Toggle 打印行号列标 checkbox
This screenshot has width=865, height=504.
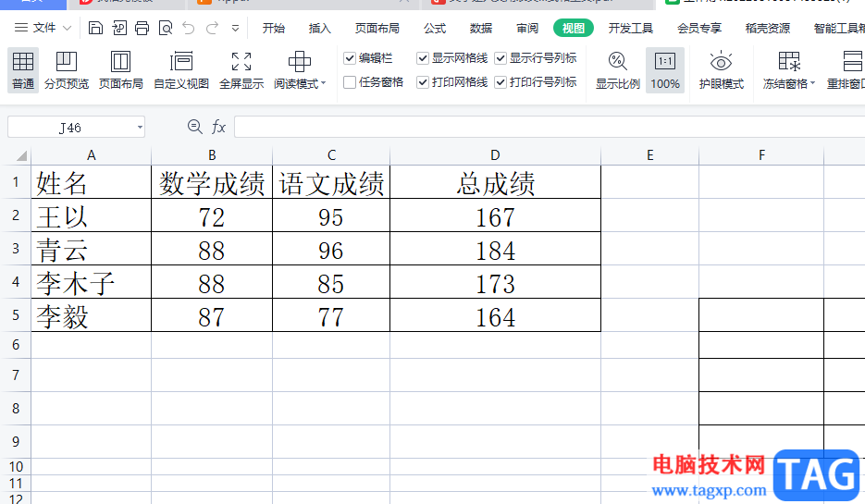point(500,82)
